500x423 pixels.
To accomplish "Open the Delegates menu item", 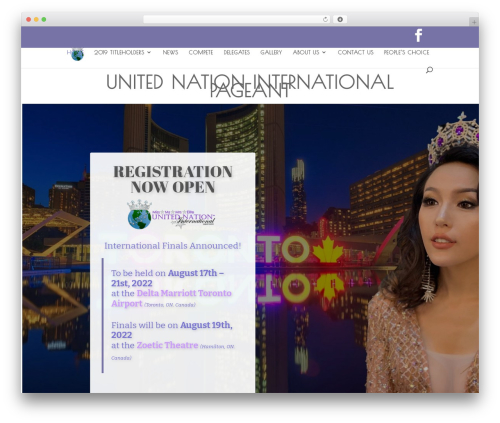I will (236, 52).
